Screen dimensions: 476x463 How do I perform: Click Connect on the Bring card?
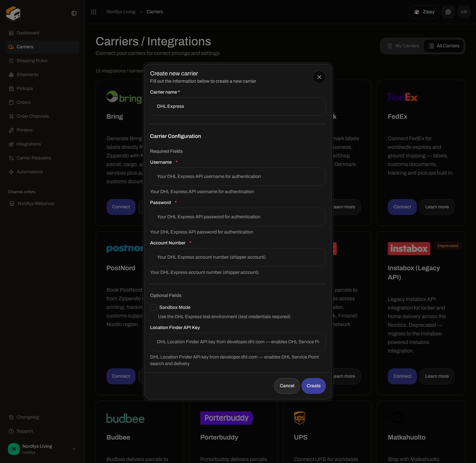point(121,207)
